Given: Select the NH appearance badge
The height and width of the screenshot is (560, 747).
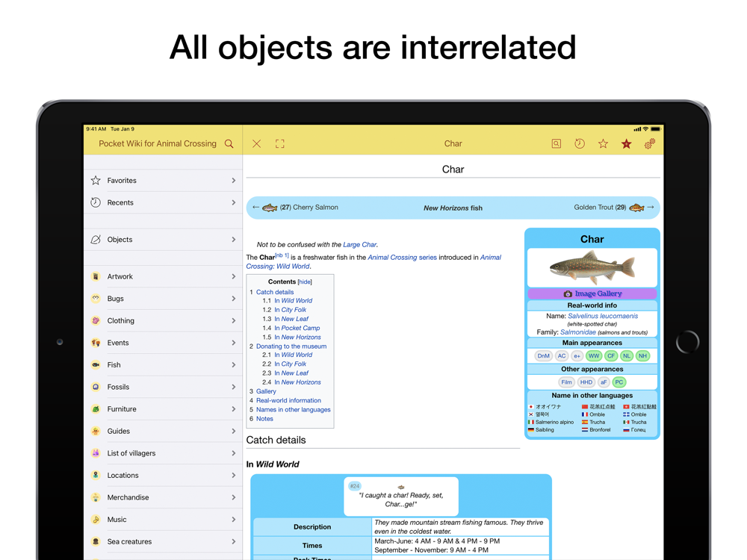Looking at the screenshot, I should tap(642, 355).
